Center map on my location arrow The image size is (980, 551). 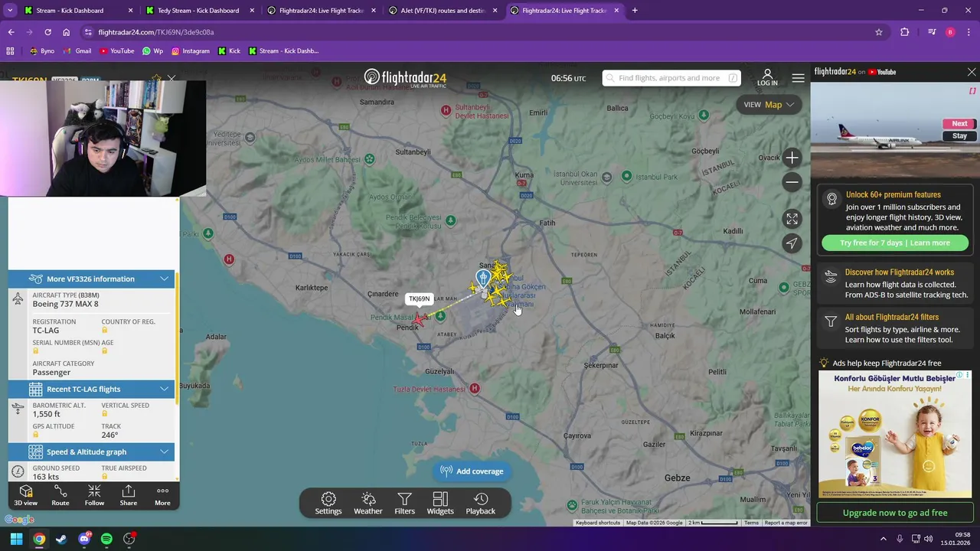click(x=792, y=243)
